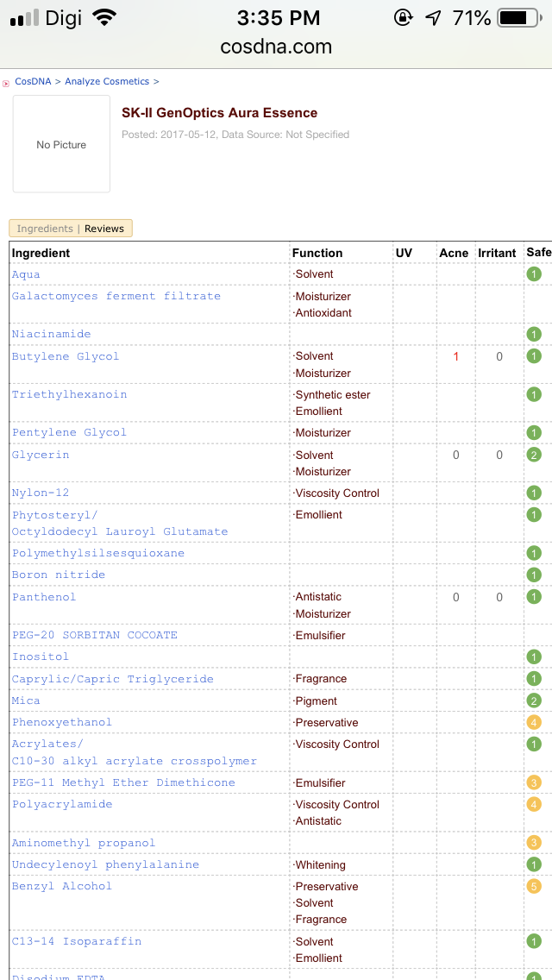
Task: Open the Pentylene Glycol ingredient link
Action: (69, 432)
